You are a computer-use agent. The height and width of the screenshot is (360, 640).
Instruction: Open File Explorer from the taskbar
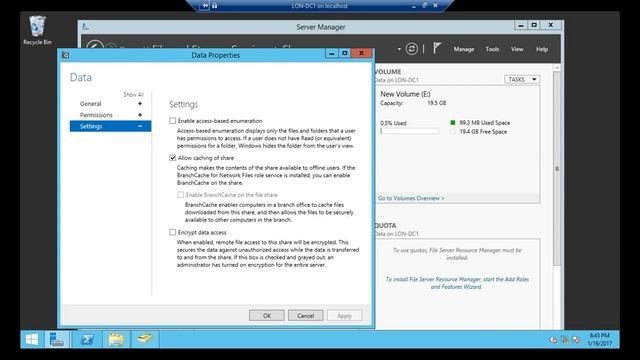pos(116,339)
